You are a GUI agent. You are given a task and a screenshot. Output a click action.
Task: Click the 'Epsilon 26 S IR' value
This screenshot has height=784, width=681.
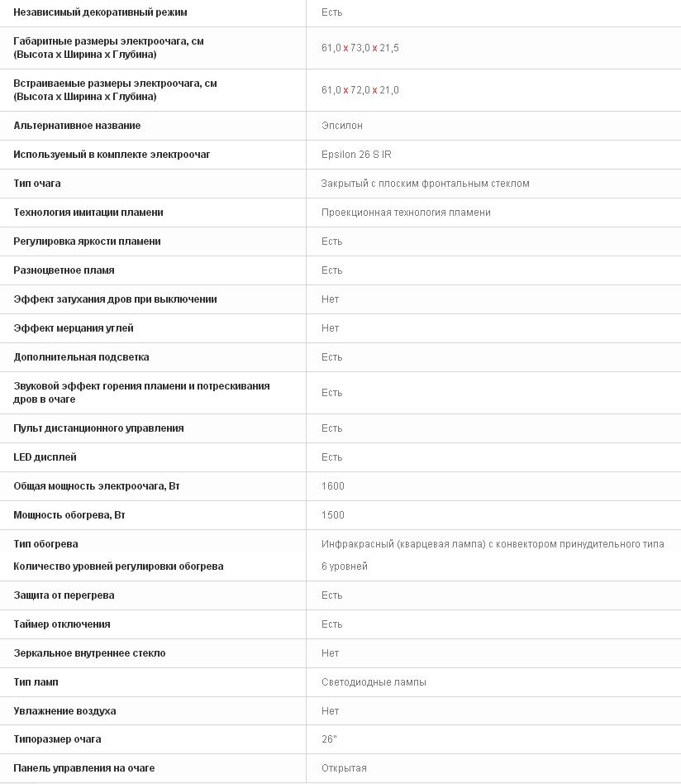[x=356, y=155]
